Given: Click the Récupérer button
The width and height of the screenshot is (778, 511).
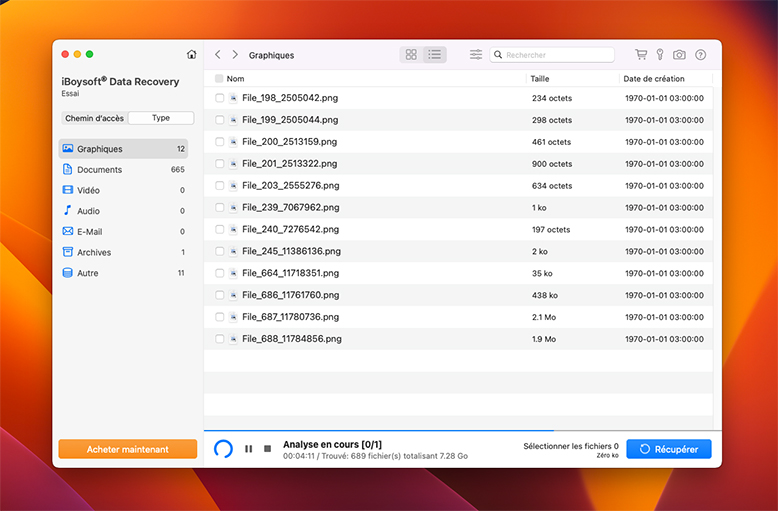Looking at the screenshot, I should (x=668, y=449).
